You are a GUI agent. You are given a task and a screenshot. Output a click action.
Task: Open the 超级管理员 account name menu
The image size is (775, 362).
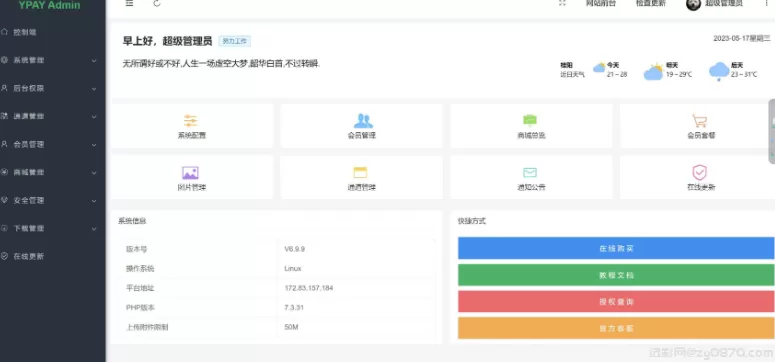point(724,3)
